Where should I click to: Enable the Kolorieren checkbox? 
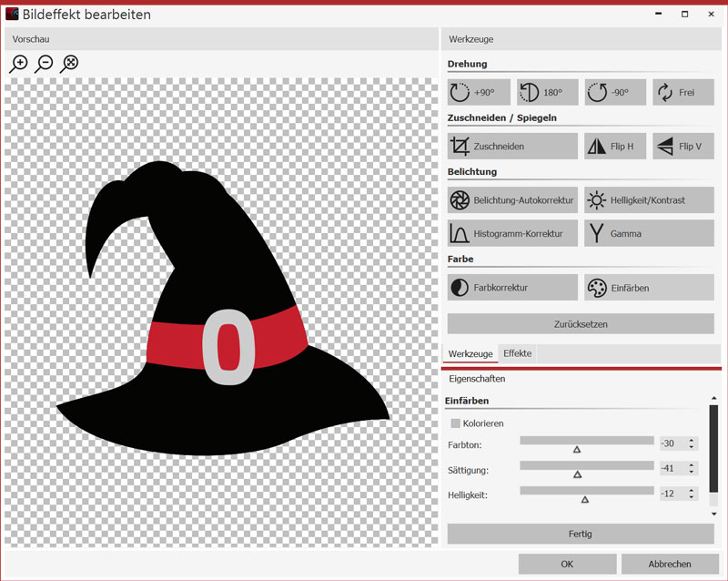[x=456, y=423]
